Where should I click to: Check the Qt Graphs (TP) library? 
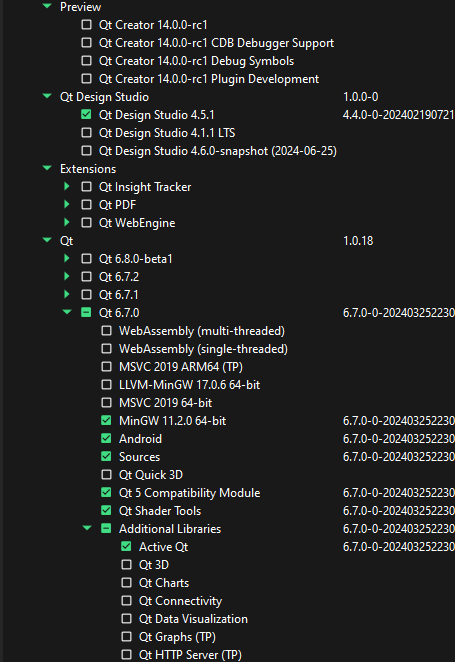tap(126, 637)
